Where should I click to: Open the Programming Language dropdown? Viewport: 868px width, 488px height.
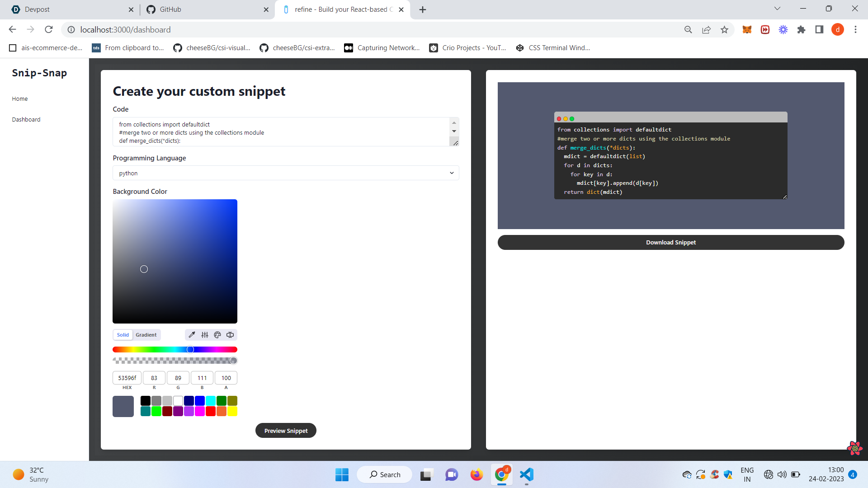[286, 173]
